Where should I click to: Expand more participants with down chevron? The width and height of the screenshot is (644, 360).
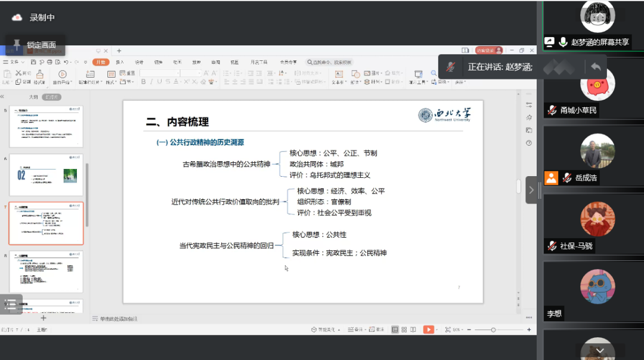(x=600, y=350)
